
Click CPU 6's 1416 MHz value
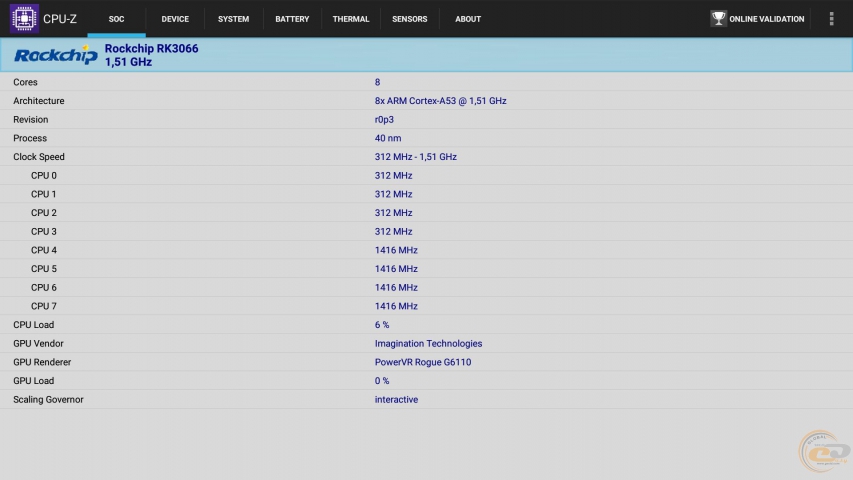(x=396, y=287)
